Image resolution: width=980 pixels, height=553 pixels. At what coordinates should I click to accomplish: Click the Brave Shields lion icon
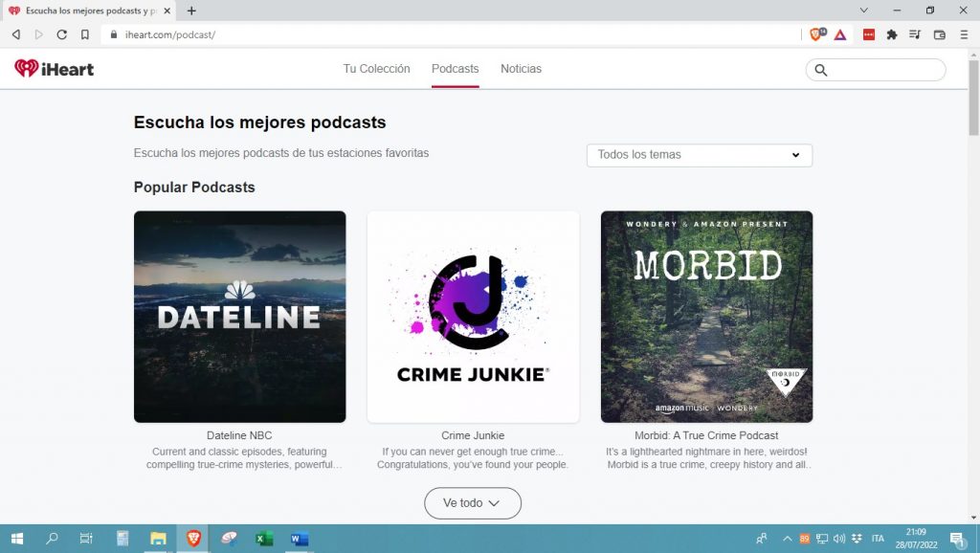pyautogui.click(x=816, y=34)
